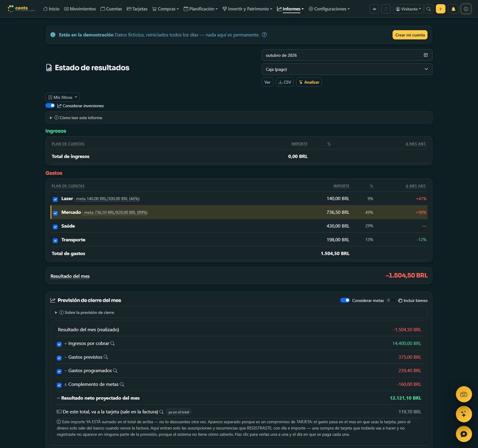Screen dimensions: 478x448
Task: Open search with the magnifier in the navbar
Action: [429, 9]
